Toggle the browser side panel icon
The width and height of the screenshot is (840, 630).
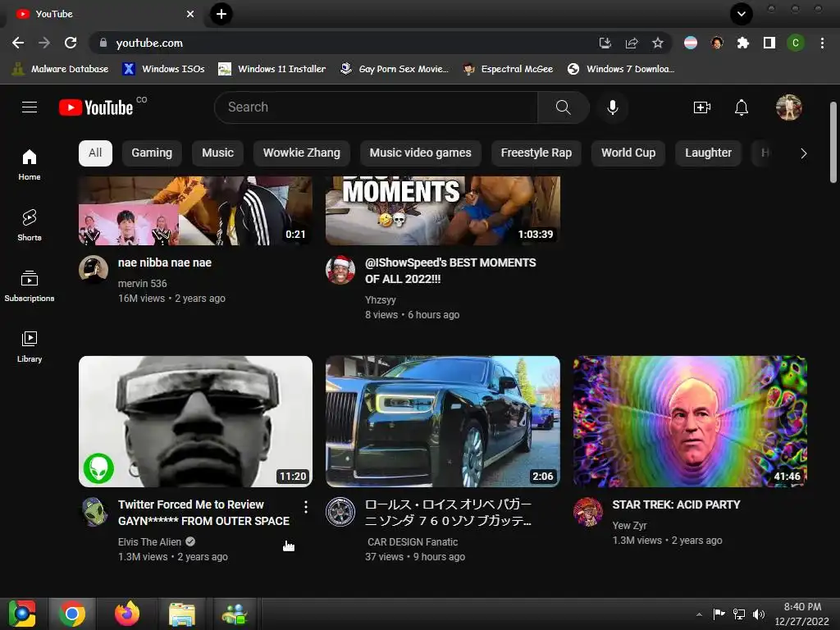point(769,43)
